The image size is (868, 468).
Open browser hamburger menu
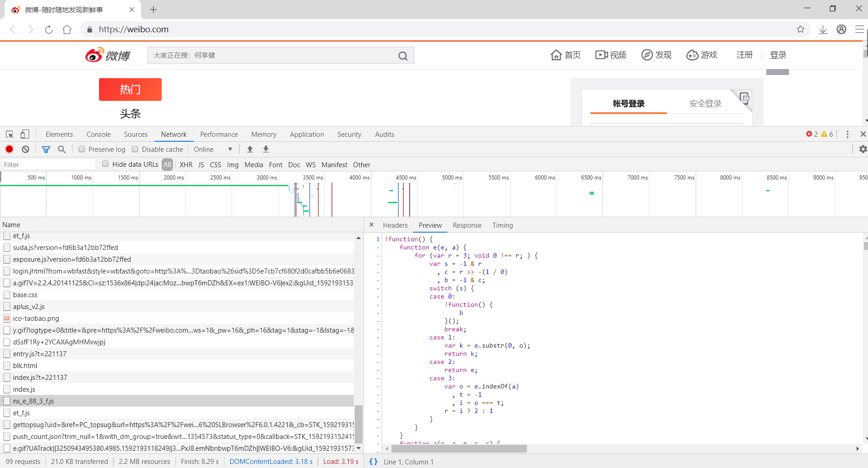click(859, 29)
